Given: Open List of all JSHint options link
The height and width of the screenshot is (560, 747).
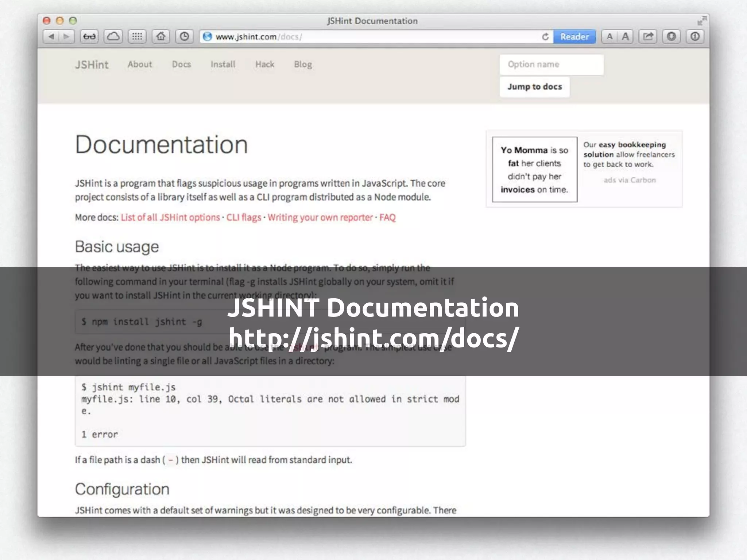Looking at the screenshot, I should click(170, 217).
